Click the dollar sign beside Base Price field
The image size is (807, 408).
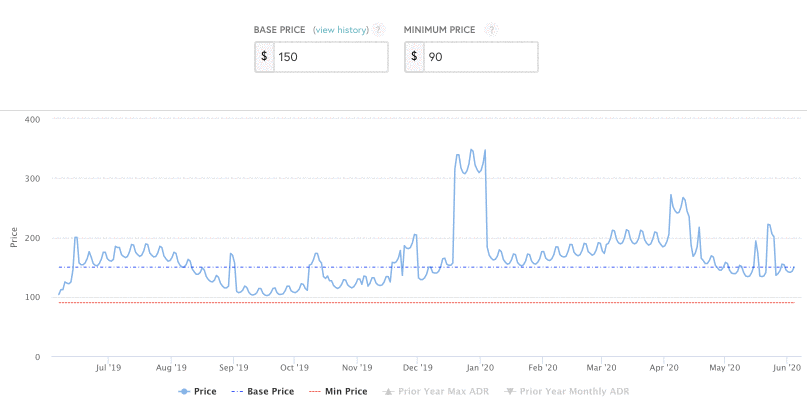click(x=264, y=56)
